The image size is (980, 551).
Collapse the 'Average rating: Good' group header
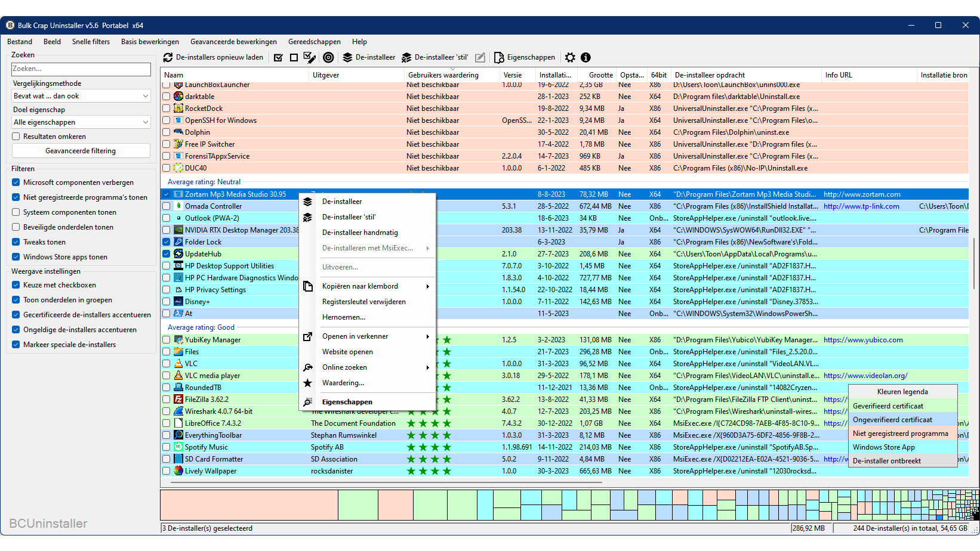click(x=201, y=327)
